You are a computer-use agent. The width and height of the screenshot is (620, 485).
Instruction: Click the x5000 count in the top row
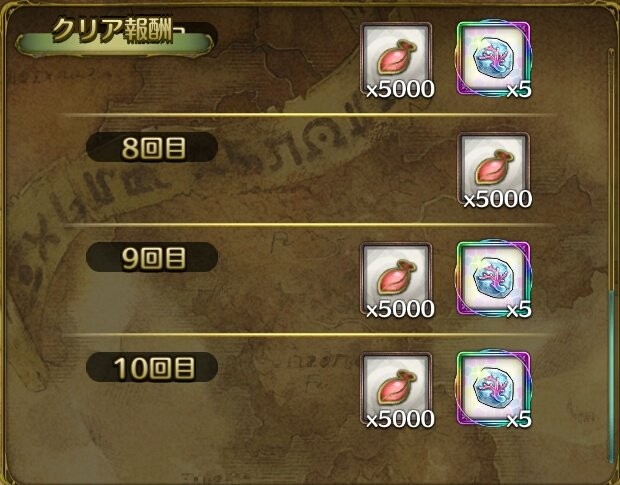(x=400, y=89)
